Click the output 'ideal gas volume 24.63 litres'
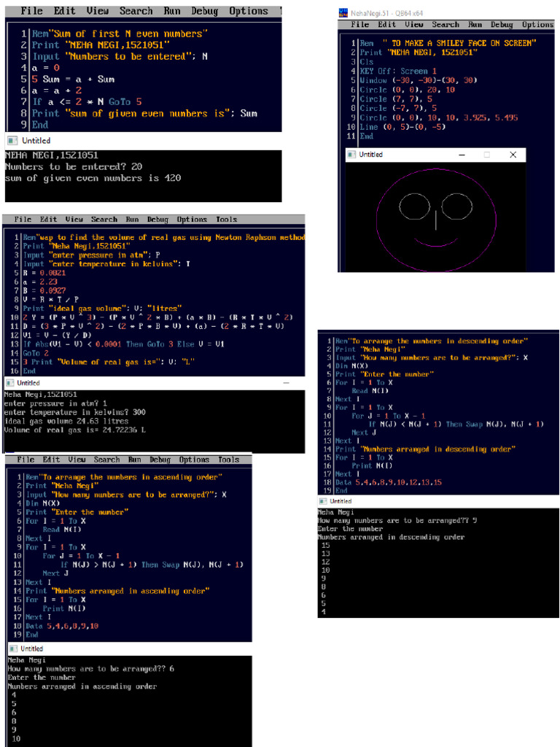 66,421
